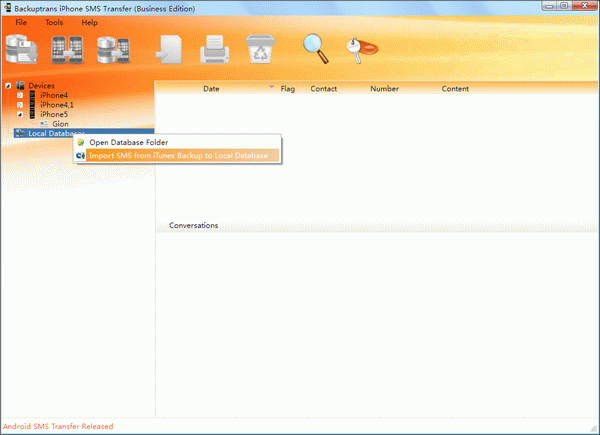This screenshot has width=600, height=435.
Task: Click the magnifying glass search icon
Action: tap(316, 49)
